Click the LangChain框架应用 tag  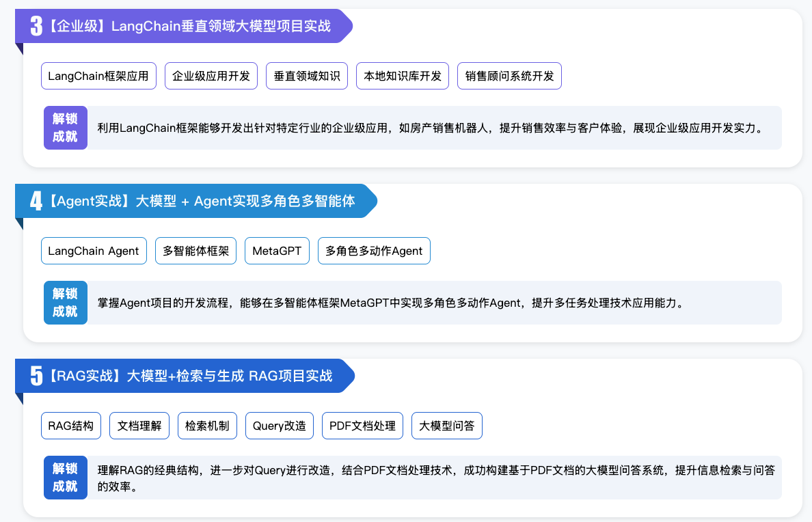click(98, 76)
